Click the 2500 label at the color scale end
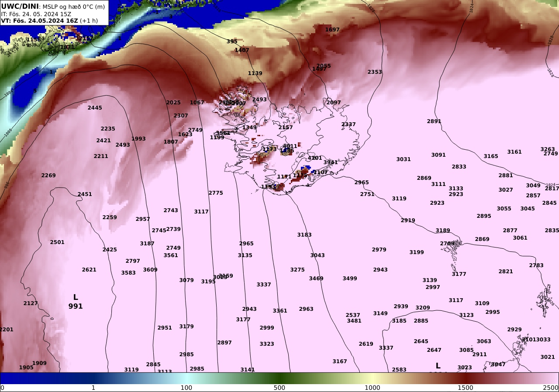The image size is (559, 392). pos(551,388)
